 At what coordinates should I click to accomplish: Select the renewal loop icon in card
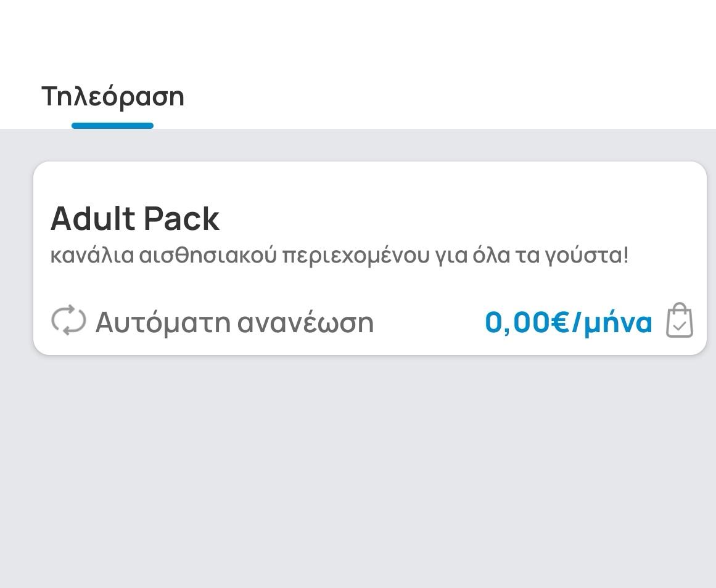click(68, 321)
